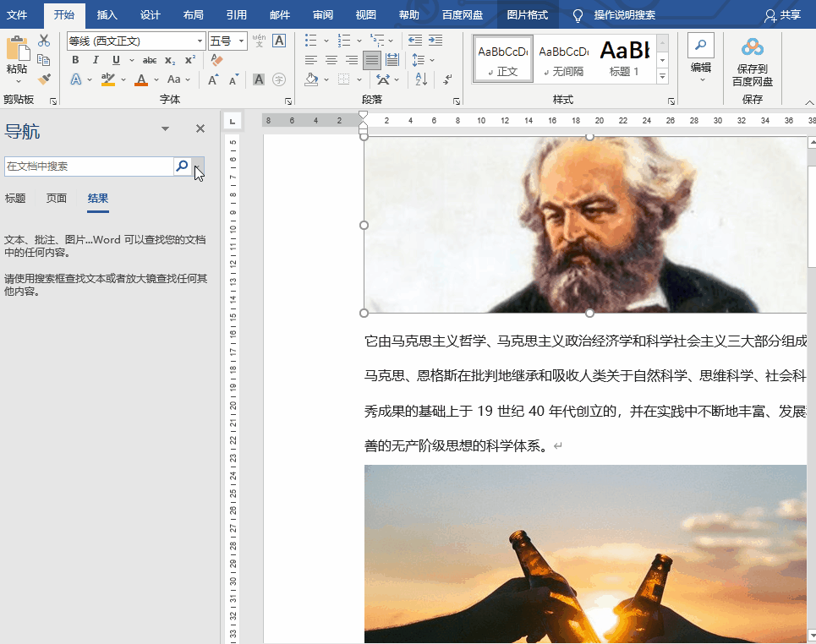
Task: Click the Format Painter brush icon
Action: [44, 79]
